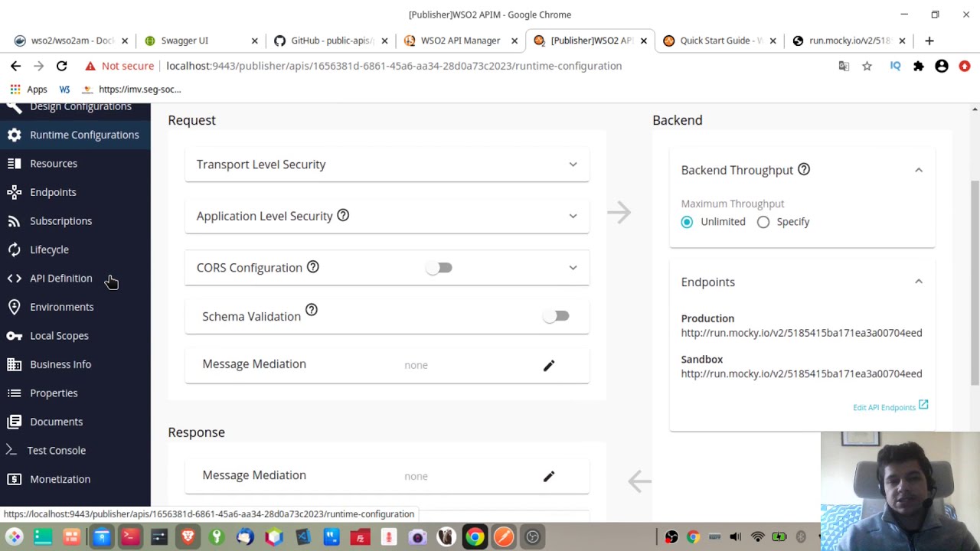Select Unlimited maximum throughput radio
980x551 pixels.
tap(687, 222)
